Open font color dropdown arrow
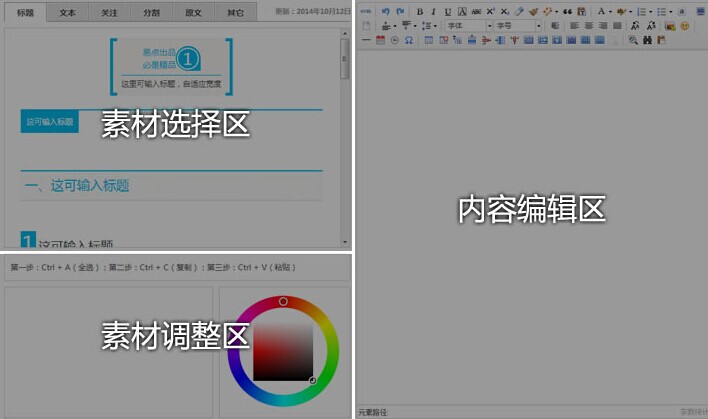The height and width of the screenshot is (419, 708). point(610,12)
